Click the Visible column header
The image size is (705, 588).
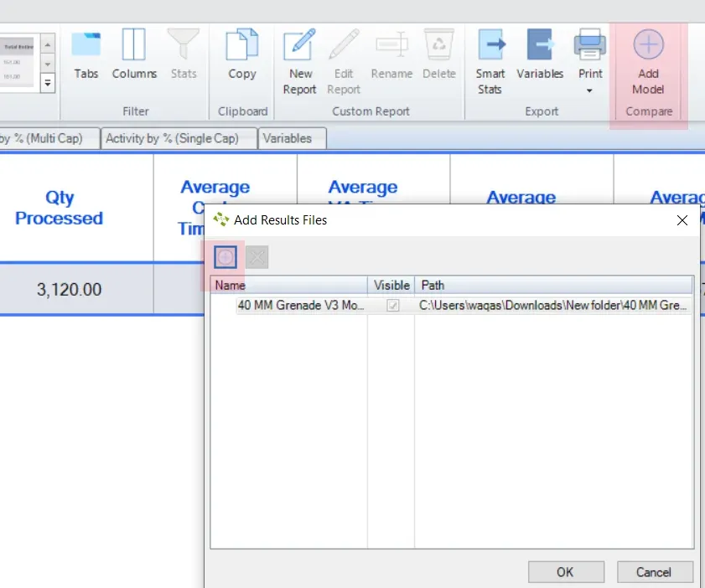click(x=391, y=286)
